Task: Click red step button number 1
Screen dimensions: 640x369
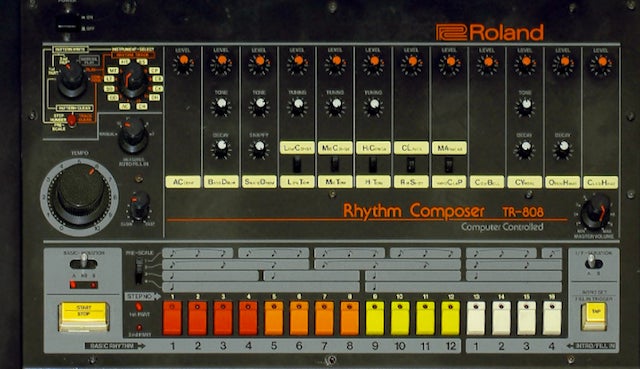Action: point(172,318)
